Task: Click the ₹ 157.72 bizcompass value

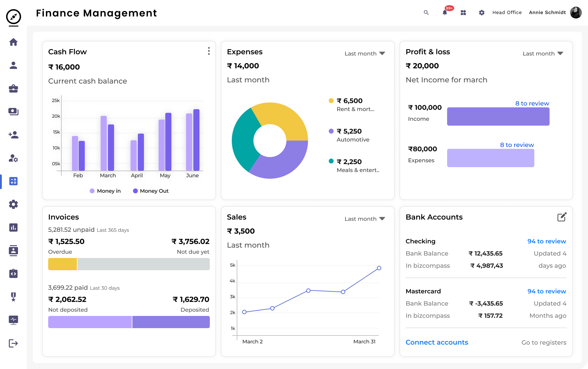Action: click(490, 316)
